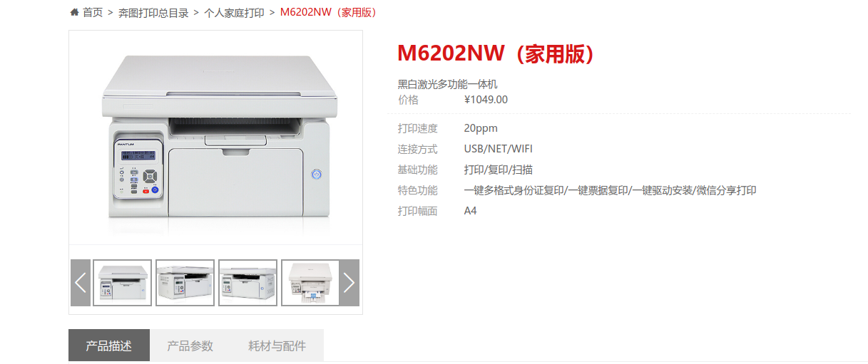868x364 pixels.
Task: Show previous thumbnails with left arrow
Action: pyautogui.click(x=81, y=283)
